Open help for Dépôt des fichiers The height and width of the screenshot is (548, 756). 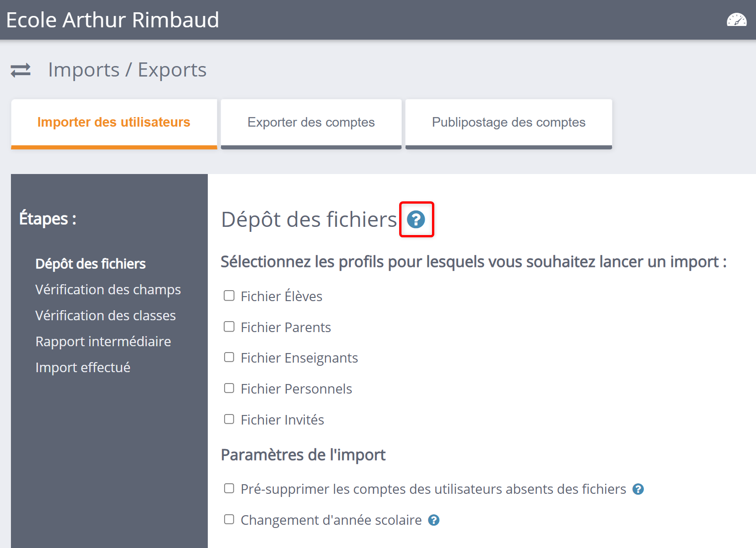point(416,220)
